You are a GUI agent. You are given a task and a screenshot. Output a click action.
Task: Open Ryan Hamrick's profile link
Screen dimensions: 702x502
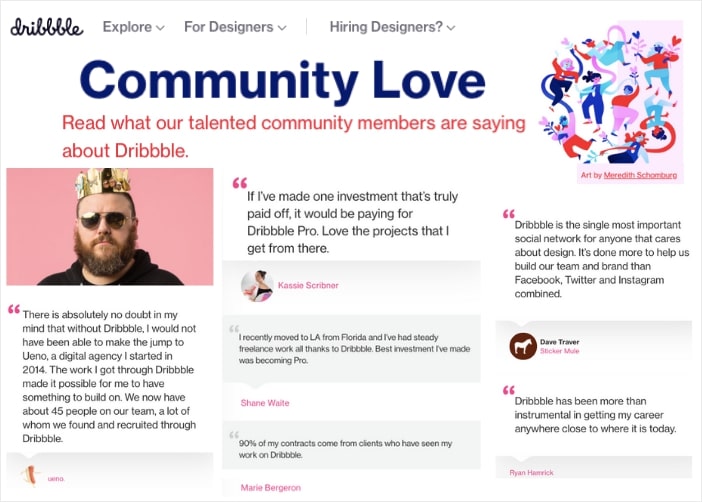coord(531,472)
